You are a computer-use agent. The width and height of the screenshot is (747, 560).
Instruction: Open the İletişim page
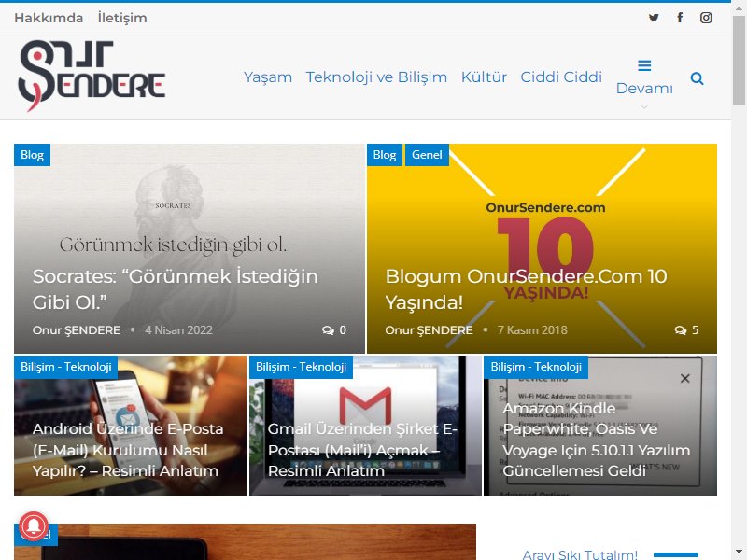122,18
